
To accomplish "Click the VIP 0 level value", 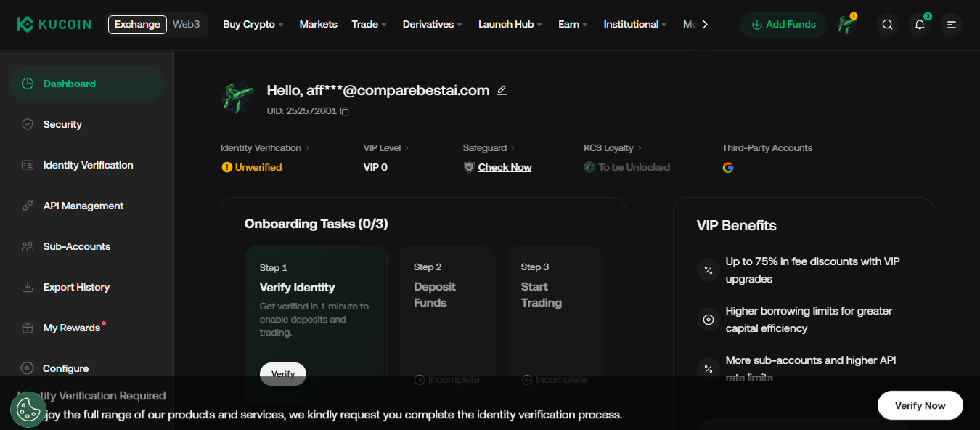I will coord(375,167).
